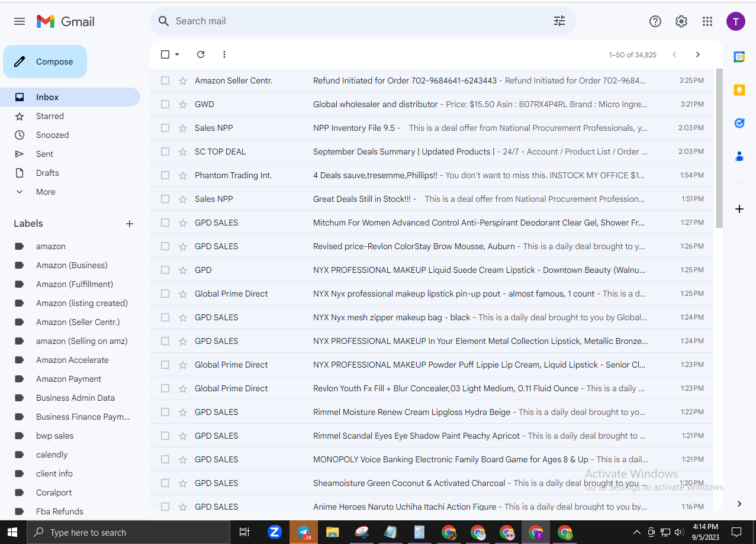756x544 pixels.
Task: Star the Amazon Seller Centr. email
Action: (183, 81)
